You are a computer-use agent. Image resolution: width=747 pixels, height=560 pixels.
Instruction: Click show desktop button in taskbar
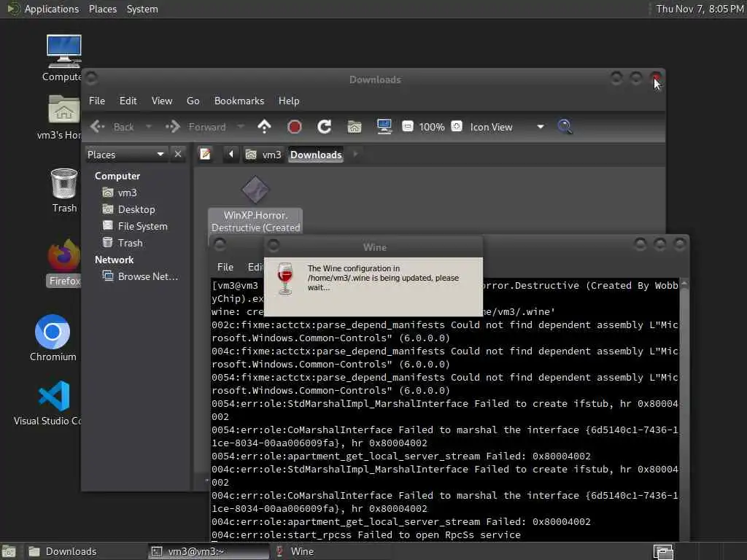[9, 551]
